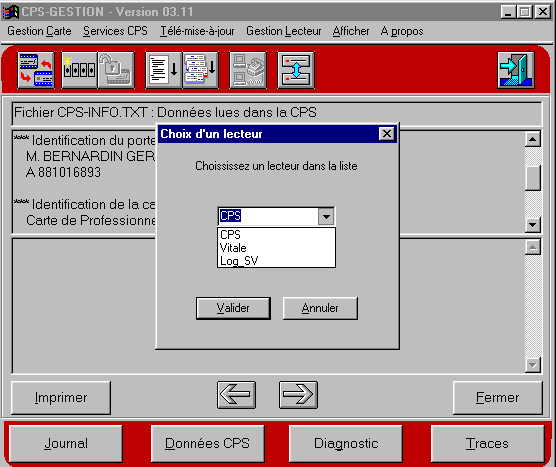Open the Traces view
556x467 pixels.
pos(487,444)
